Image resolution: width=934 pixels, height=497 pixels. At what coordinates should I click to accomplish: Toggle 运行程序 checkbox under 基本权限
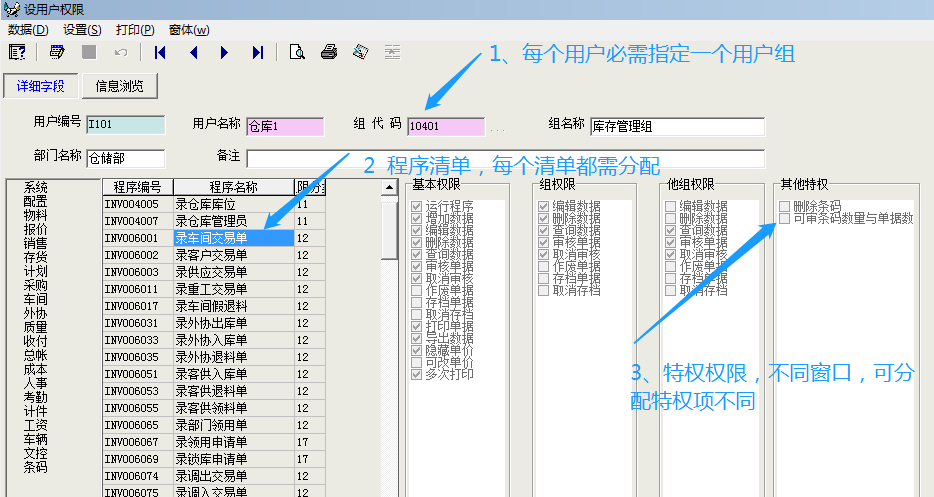click(x=417, y=206)
